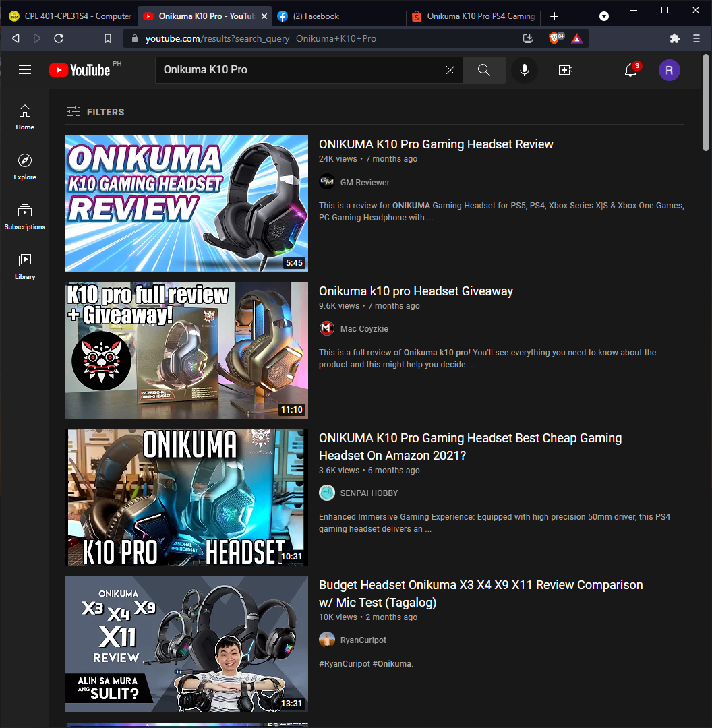This screenshot has height=728, width=712.
Task: Expand the FILTERS options
Action: (96, 112)
